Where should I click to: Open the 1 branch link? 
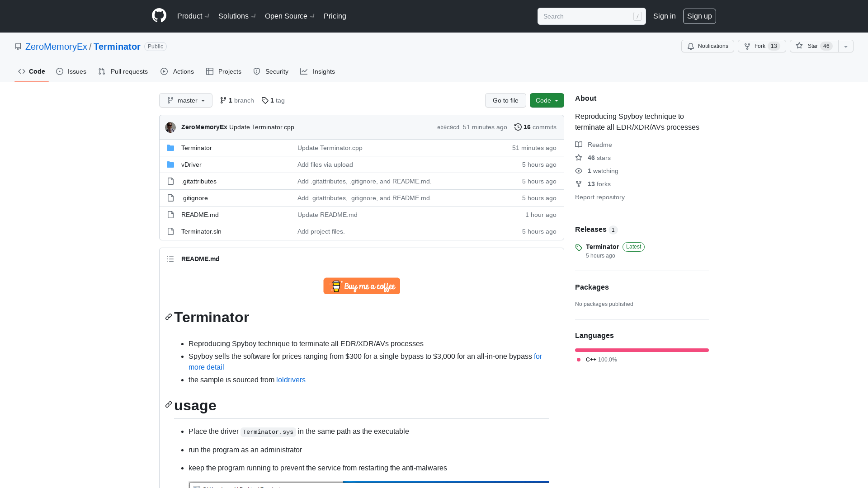point(237,100)
